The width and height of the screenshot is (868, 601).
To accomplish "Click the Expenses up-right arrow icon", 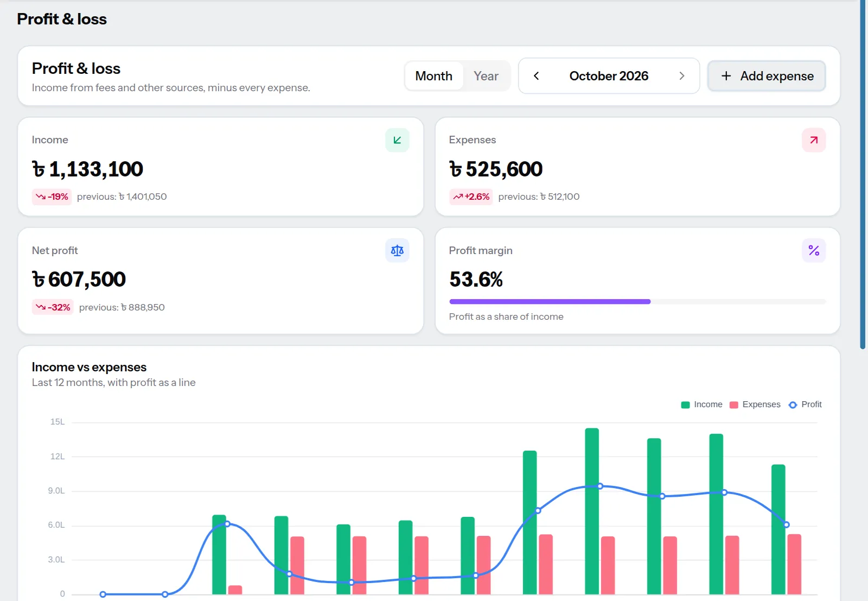I will click(814, 140).
